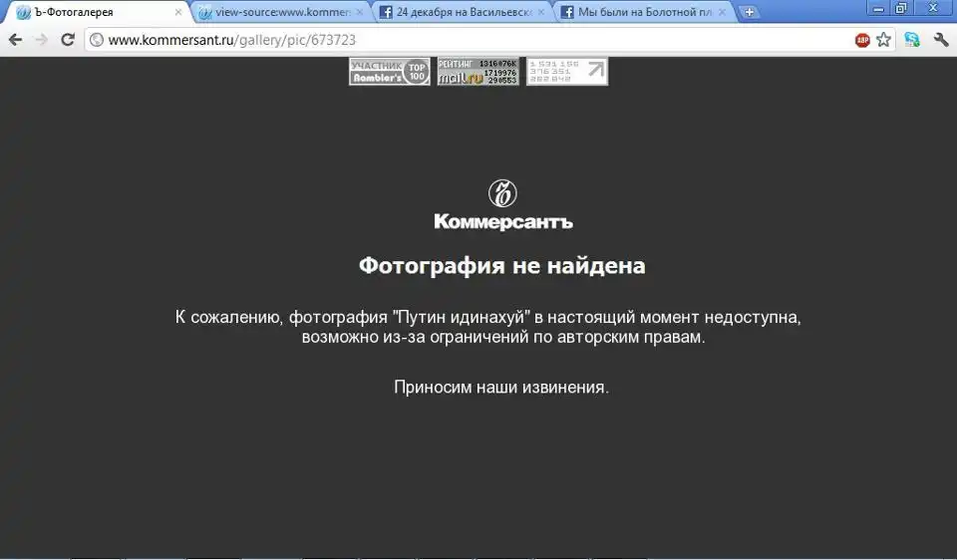Image resolution: width=957 pixels, height=560 pixels.
Task: Open the Adblock Plus extension icon
Action: coord(862,40)
